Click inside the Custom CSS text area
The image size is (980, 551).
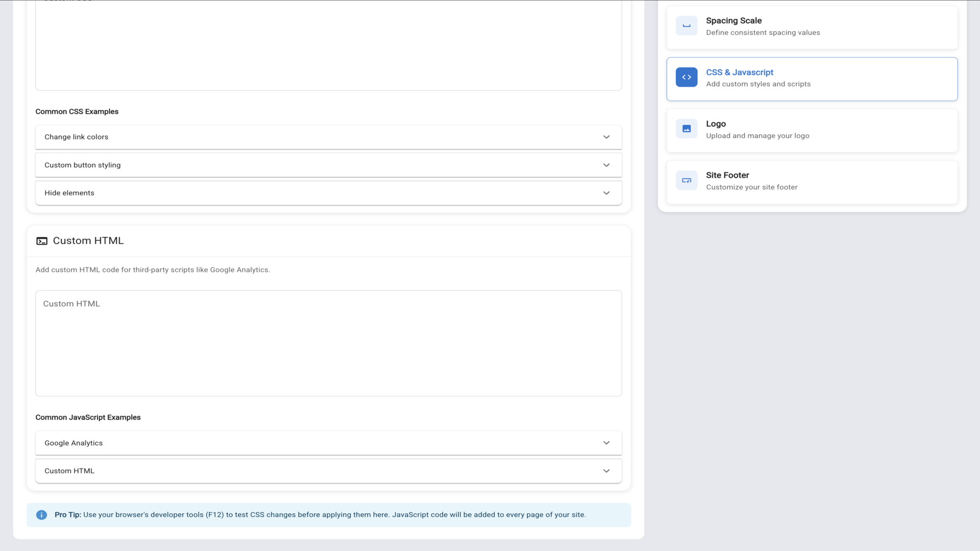tap(328, 46)
